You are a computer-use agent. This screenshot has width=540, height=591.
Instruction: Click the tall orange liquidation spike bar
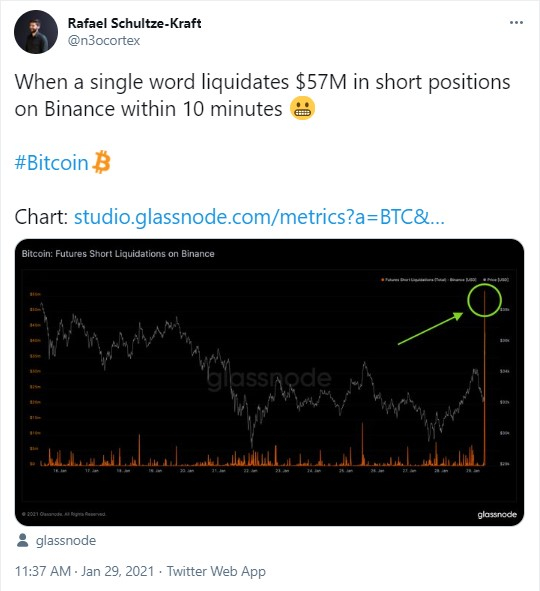click(x=484, y=378)
